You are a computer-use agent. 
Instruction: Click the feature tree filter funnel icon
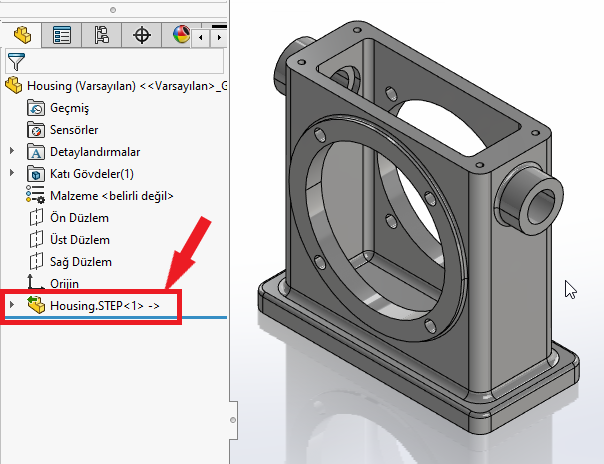(x=15, y=61)
